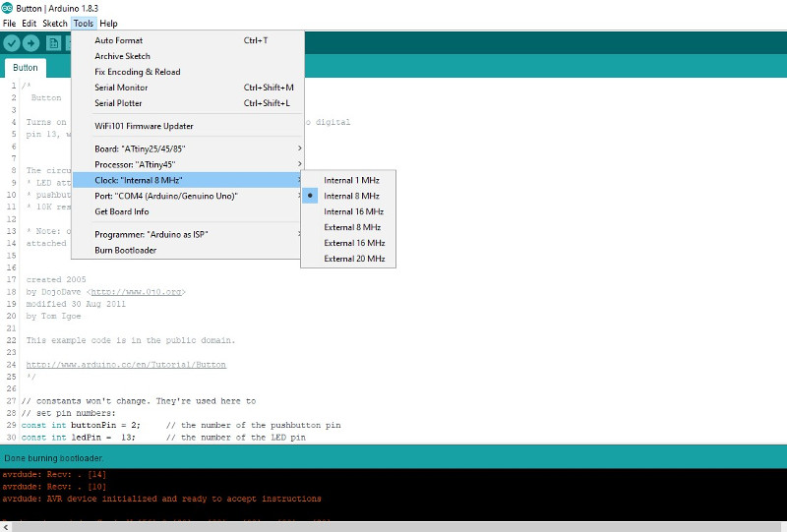Click code line 'const int buttonPin = 2;'
The width and height of the screenshot is (787, 532).
click(x=81, y=425)
